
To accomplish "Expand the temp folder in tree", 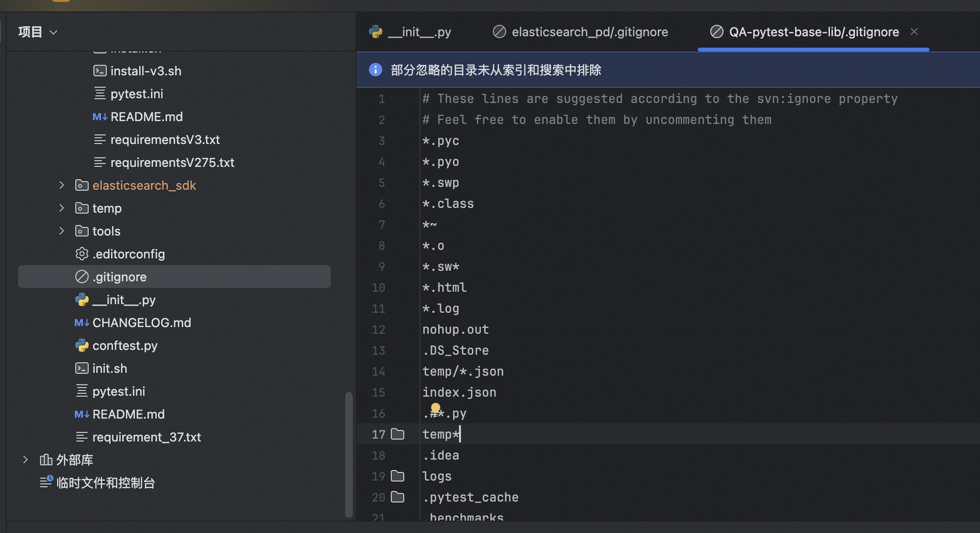I will [61, 208].
